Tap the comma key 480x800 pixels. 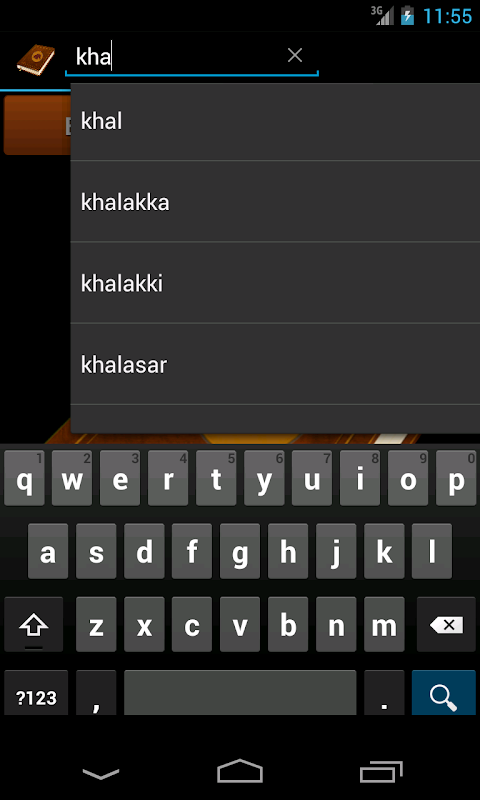click(96, 692)
